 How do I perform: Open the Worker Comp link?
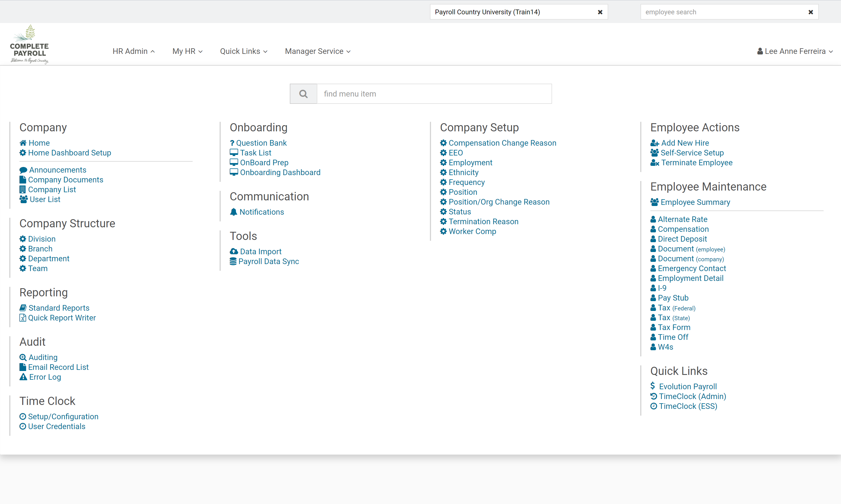[473, 232]
